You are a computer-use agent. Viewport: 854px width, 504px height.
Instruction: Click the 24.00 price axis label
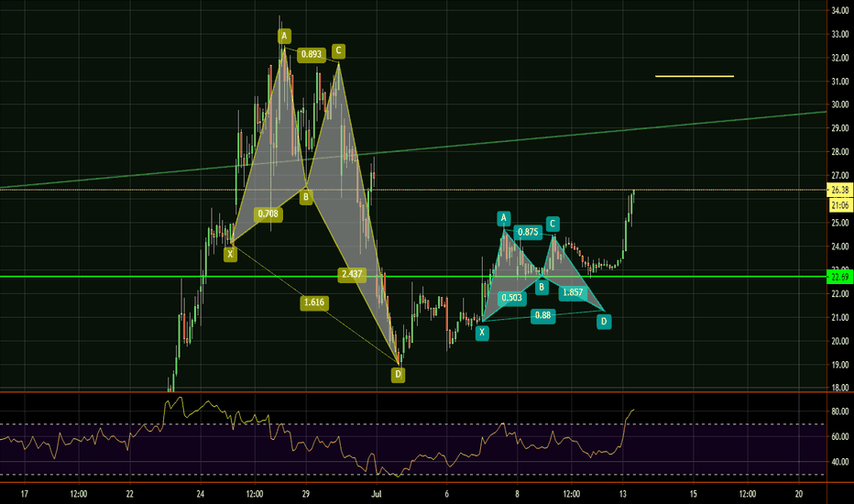[840, 247]
